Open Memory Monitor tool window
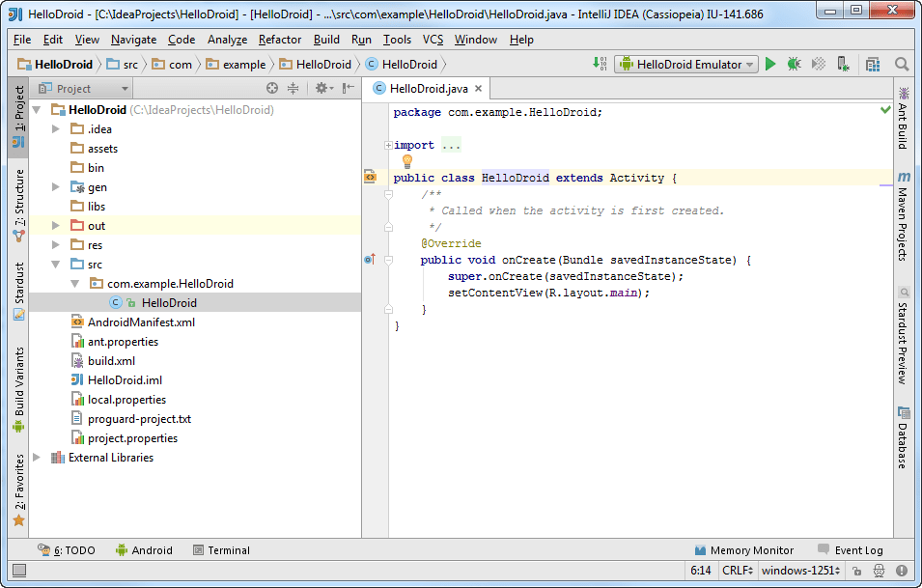The height and width of the screenshot is (588, 922). [x=743, y=550]
